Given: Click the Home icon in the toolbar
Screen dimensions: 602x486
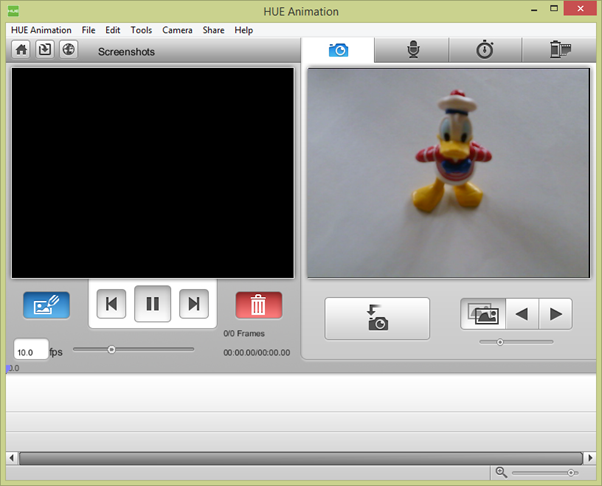Looking at the screenshot, I should pyautogui.click(x=21, y=50).
